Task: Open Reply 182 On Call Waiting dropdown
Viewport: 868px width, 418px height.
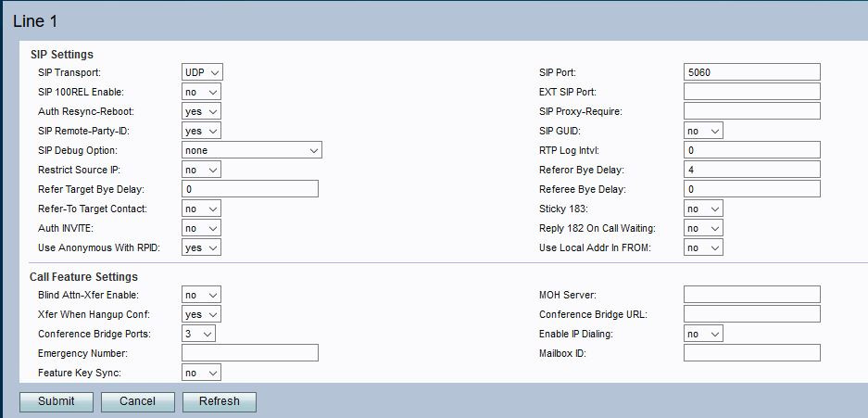Action: 703,228
